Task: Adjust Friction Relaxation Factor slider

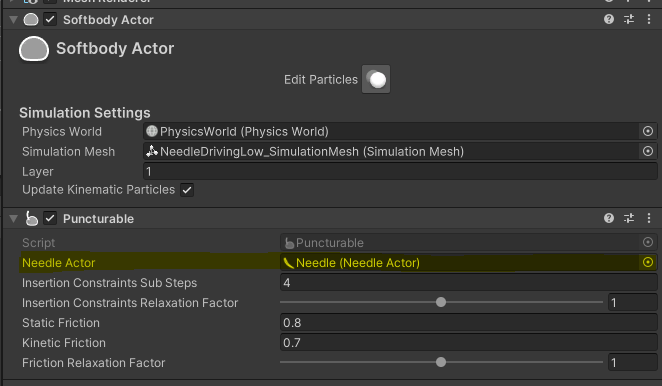Action: tap(441, 362)
